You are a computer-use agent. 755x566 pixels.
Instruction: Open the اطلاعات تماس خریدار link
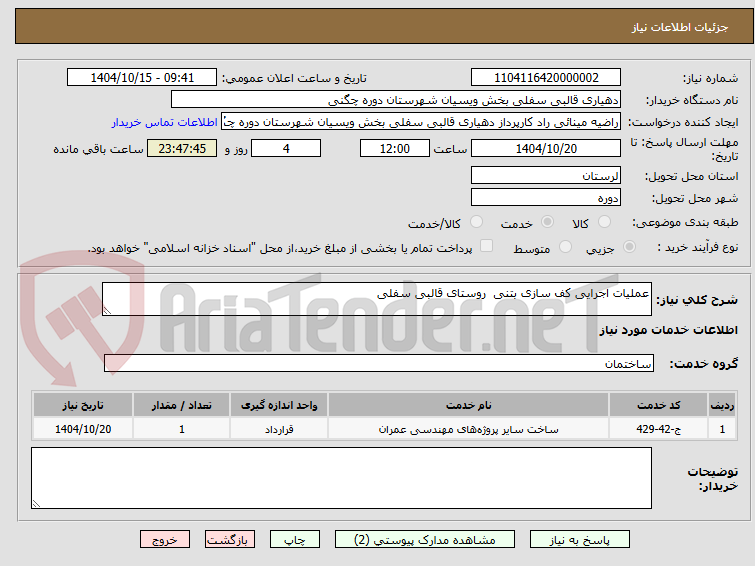click(165, 122)
